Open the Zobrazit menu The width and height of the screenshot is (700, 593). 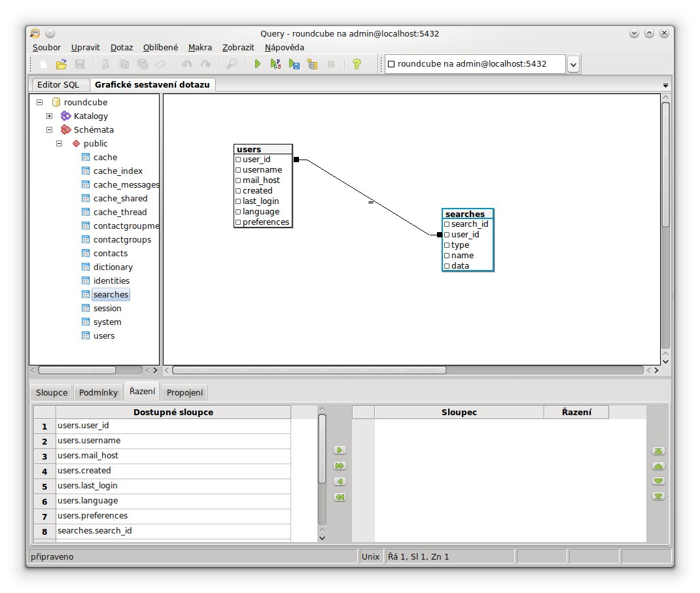point(238,47)
